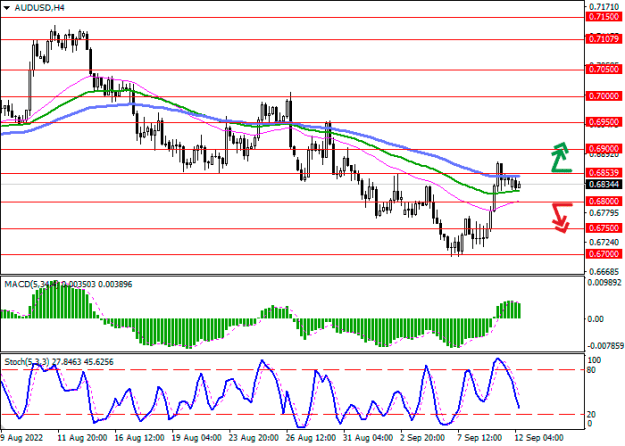This screenshot has height=446, width=625.
Task: Click the 0.70000 red price level label
Action: click(604, 96)
